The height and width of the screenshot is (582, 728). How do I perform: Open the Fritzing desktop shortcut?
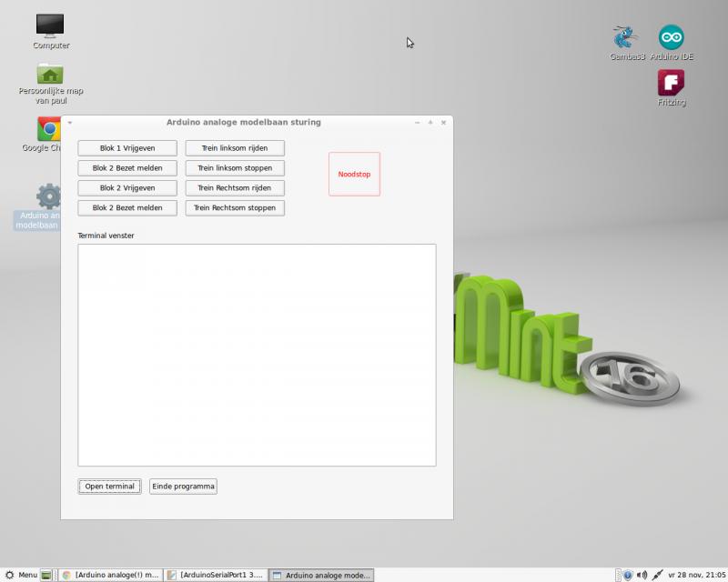click(672, 87)
